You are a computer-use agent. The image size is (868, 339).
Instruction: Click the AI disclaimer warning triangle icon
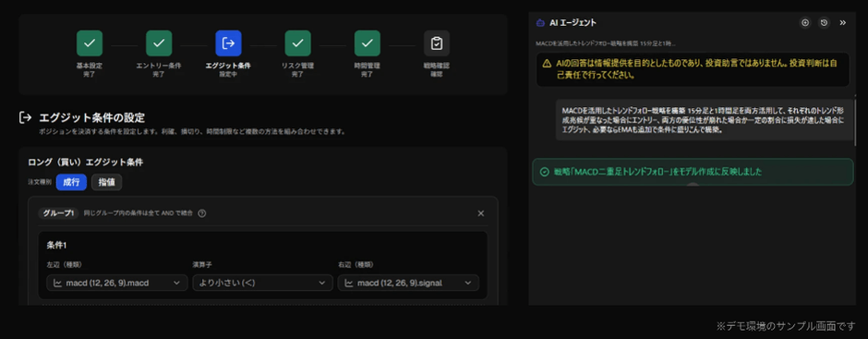tap(547, 63)
